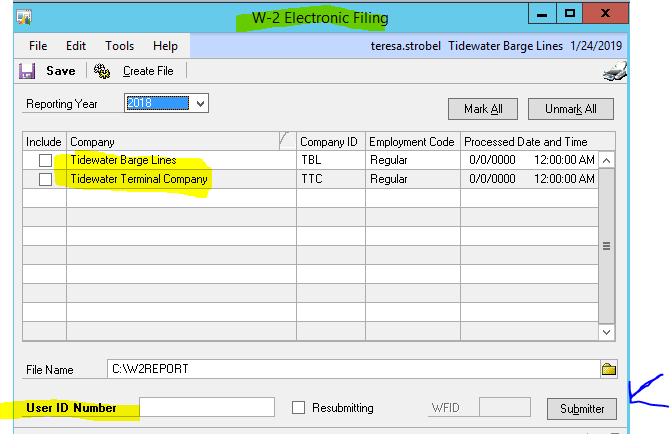Check Include for Tidewater Terminal Company
This screenshot has width=669, height=434.
coord(45,179)
